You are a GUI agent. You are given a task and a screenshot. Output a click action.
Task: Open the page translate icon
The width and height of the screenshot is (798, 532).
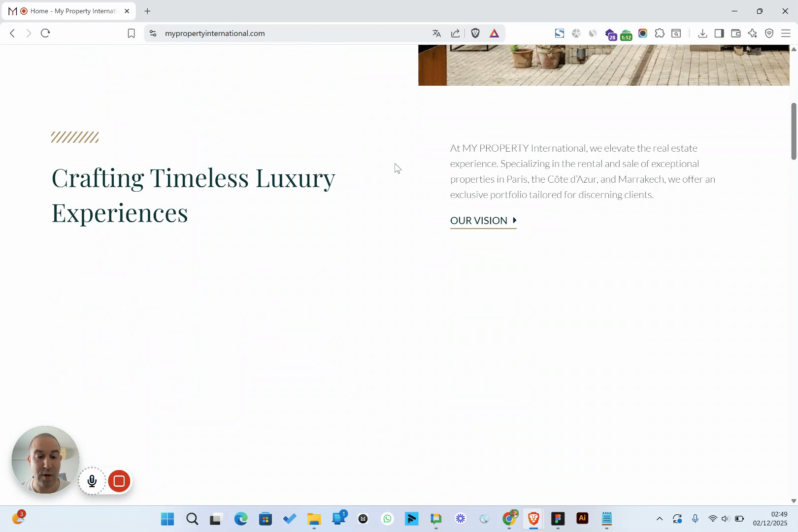click(x=436, y=33)
